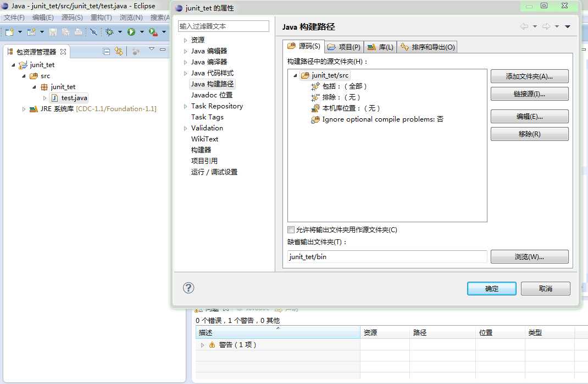
Task: Click the 添加文件夹(A)... button
Action: 530,76
